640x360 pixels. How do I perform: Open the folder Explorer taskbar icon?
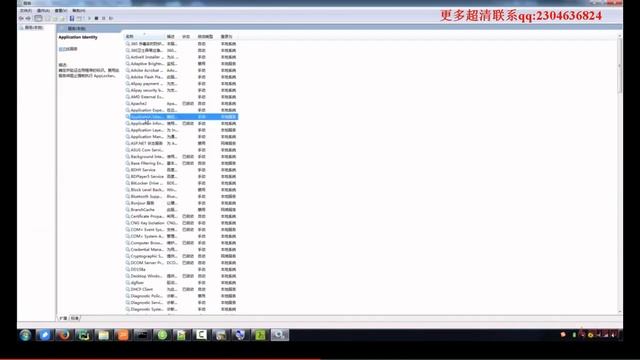click(103, 335)
